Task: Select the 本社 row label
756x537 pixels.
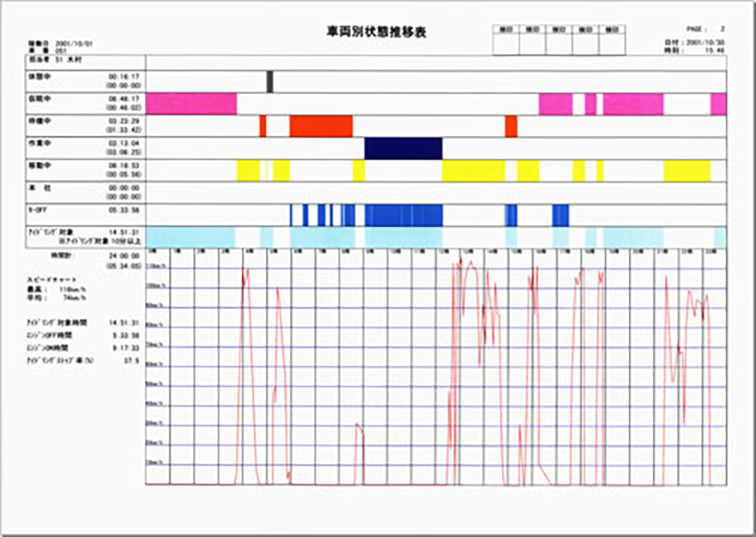Action: click(x=39, y=188)
